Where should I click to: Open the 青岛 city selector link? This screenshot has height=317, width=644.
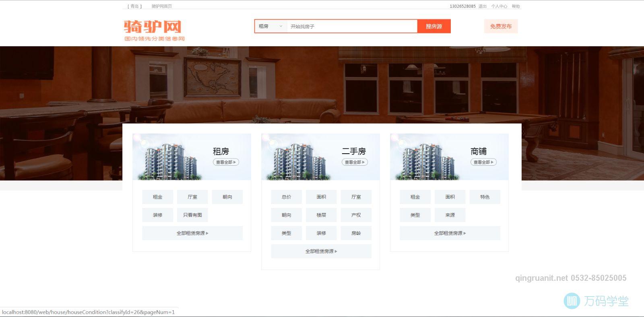pyautogui.click(x=134, y=6)
